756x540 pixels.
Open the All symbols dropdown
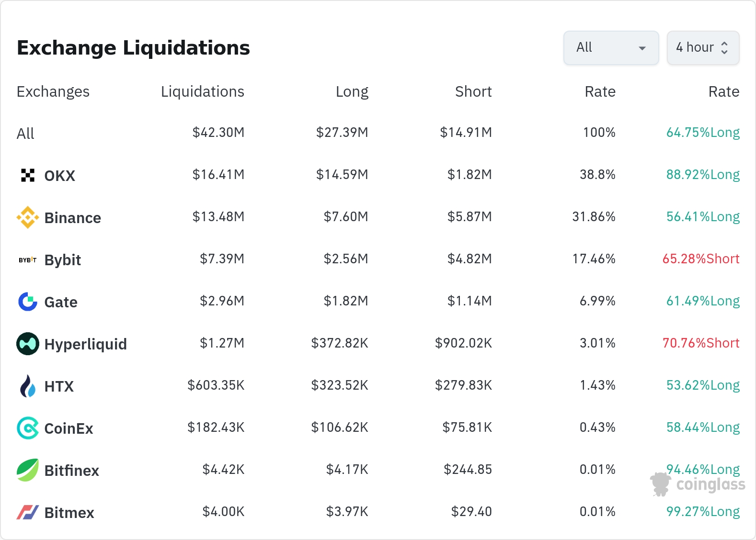pyautogui.click(x=611, y=48)
